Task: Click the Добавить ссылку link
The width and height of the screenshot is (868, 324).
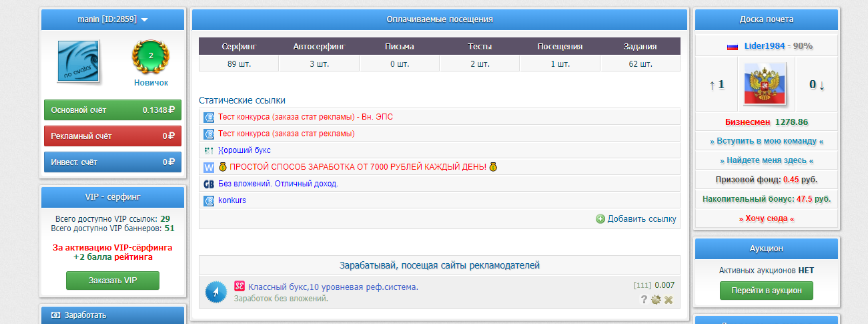Action: (642, 218)
